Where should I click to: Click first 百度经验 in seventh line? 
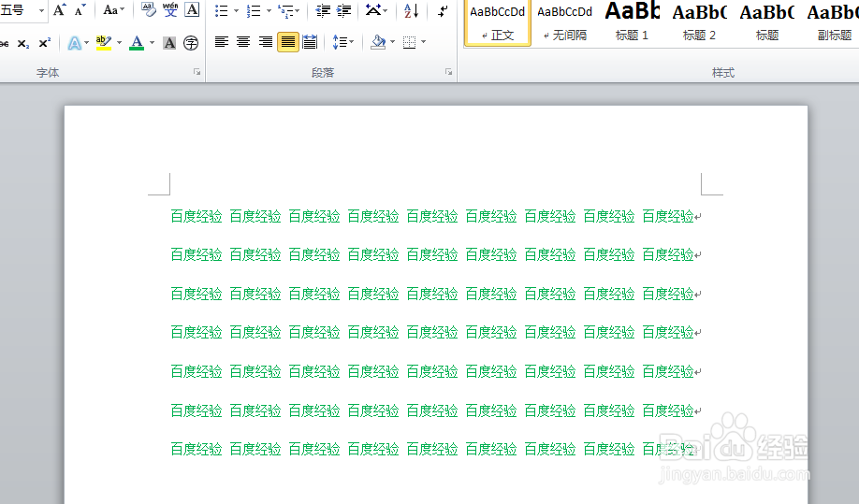pos(197,450)
